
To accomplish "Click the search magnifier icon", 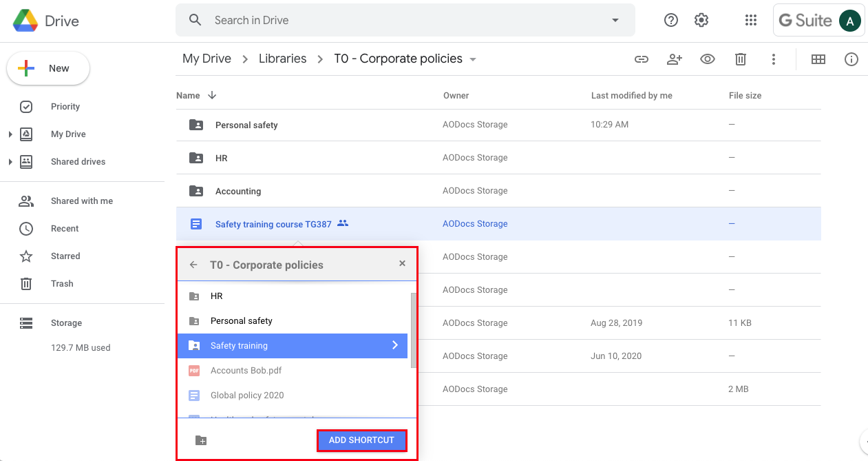I will (195, 20).
